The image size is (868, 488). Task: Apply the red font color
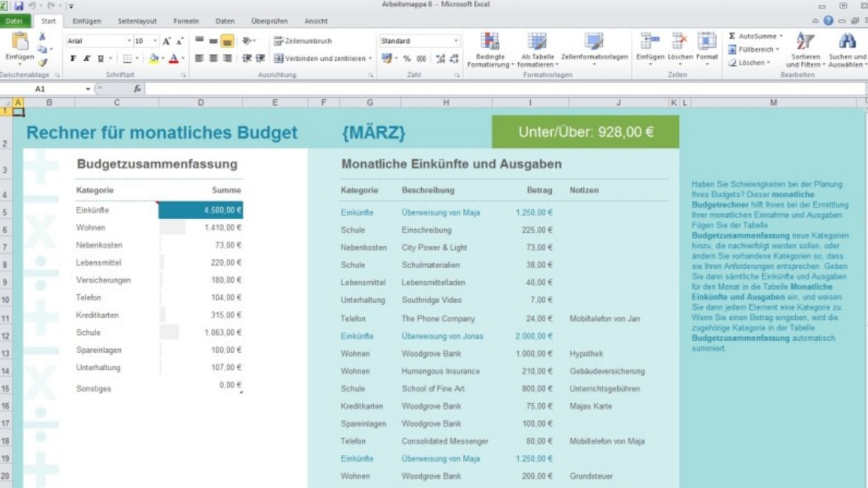click(x=173, y=58)
